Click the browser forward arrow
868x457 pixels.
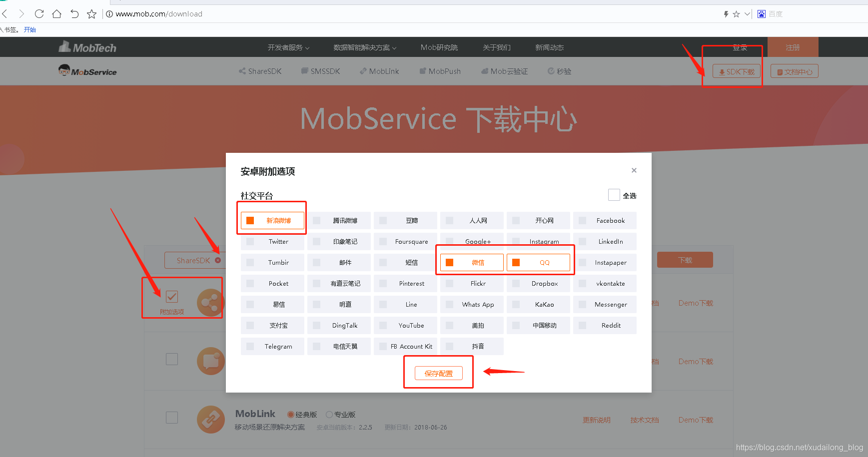coord(21,14)
